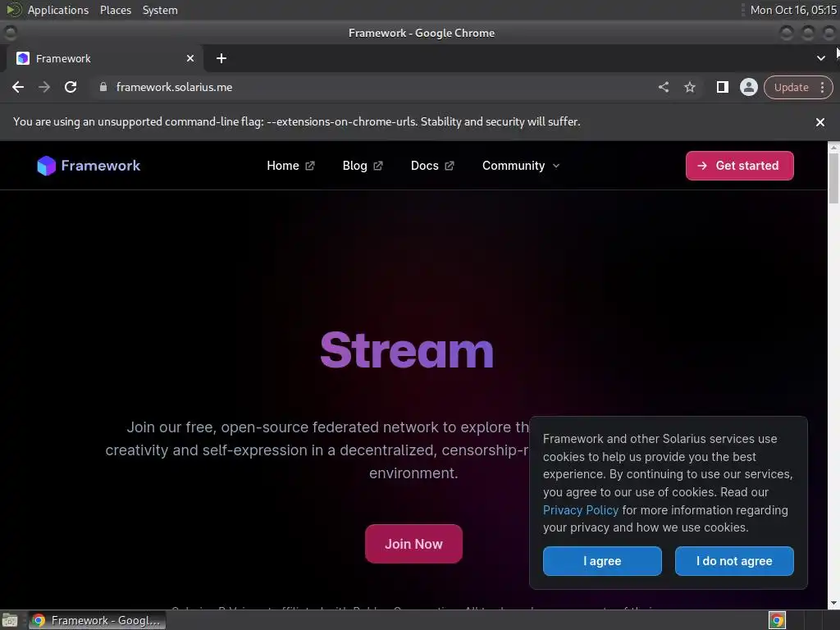This screenshot has width=840, height=630.
Task: Open the System menu
Action: (x=160, y=10)
